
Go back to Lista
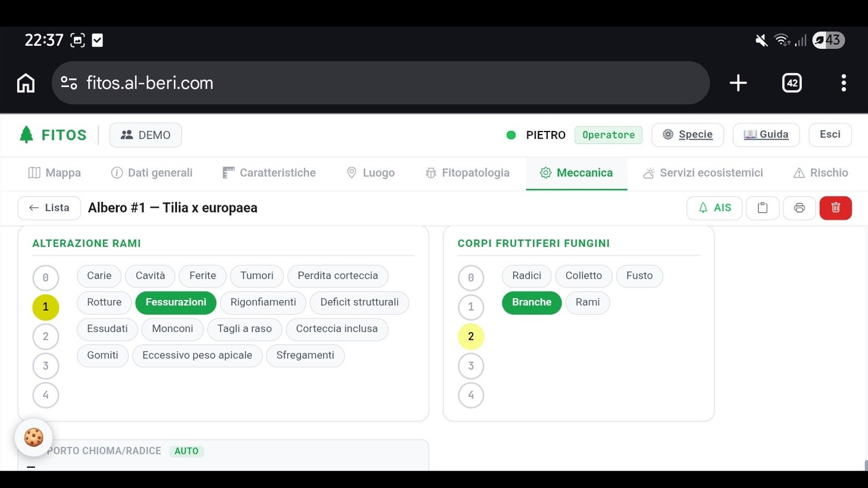click(49, 208)
